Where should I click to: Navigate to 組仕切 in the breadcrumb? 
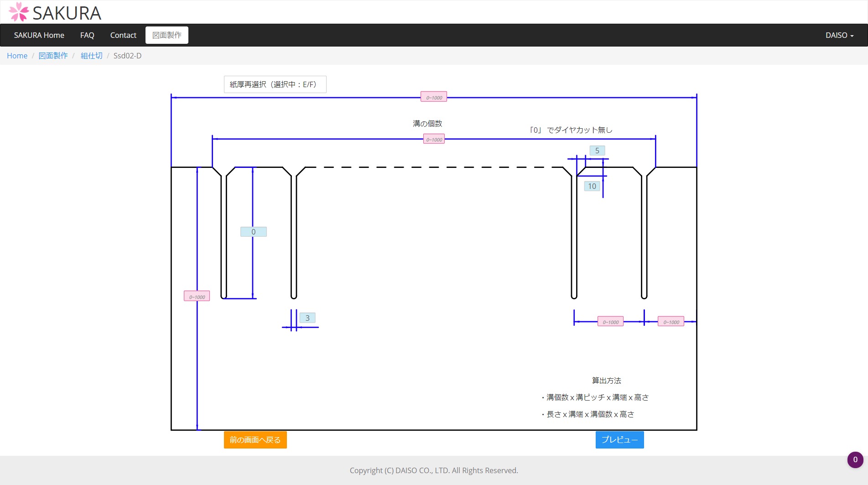pyautogui.click(x=91, y=56)
